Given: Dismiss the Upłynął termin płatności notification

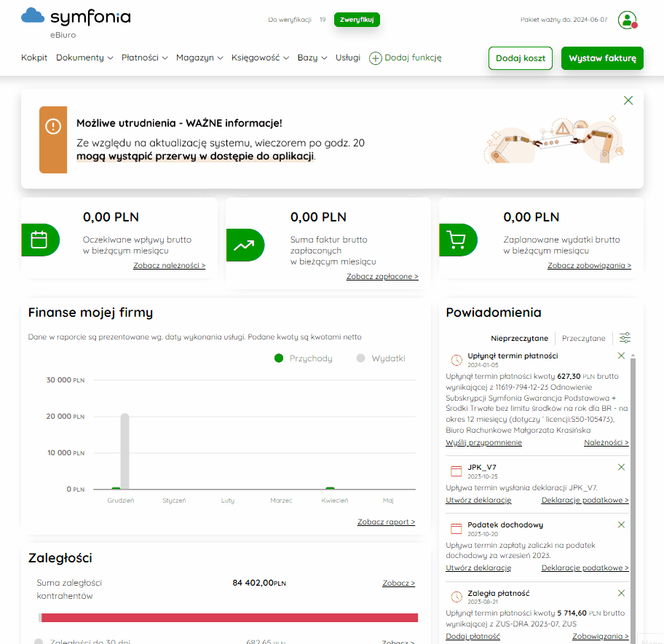Looking at the screenshot, I should pos(621,356).
